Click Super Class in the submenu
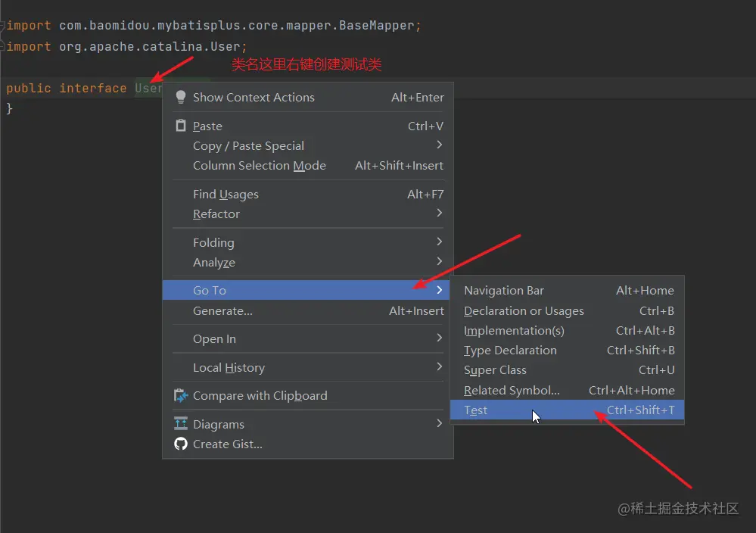The image size is (756, 533). pos(495,369)
